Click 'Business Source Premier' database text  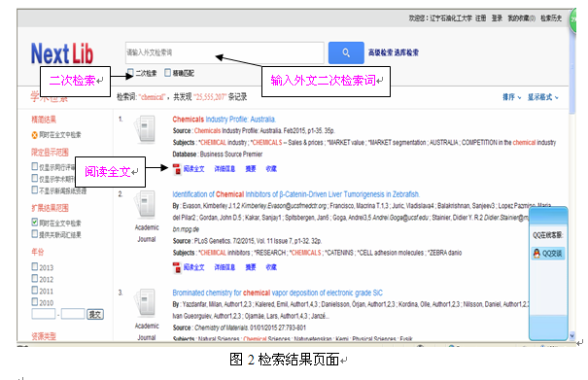231,155
